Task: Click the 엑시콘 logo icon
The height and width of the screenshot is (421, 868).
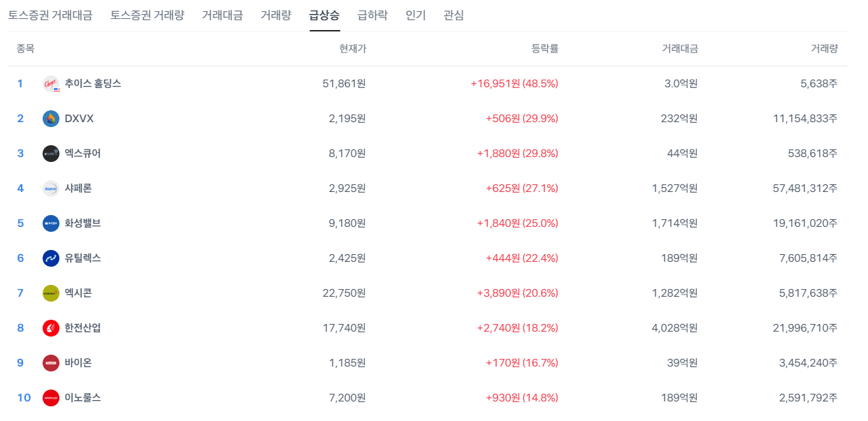Action: 50,293
